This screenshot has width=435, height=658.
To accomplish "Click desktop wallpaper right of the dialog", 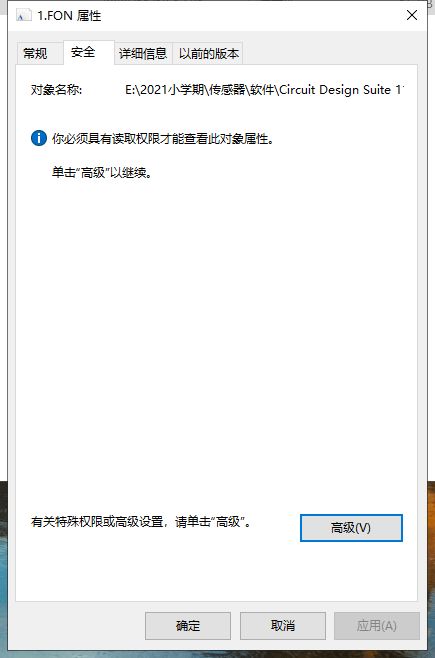I will pyautogui.click(x=431, y=567).
